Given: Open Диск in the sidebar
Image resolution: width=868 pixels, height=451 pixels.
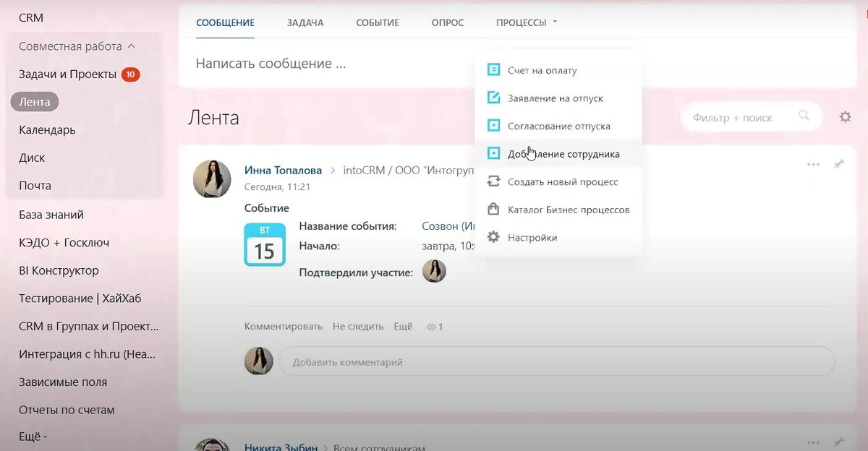Looking at the screenshot, I should (x=32, y=158).
